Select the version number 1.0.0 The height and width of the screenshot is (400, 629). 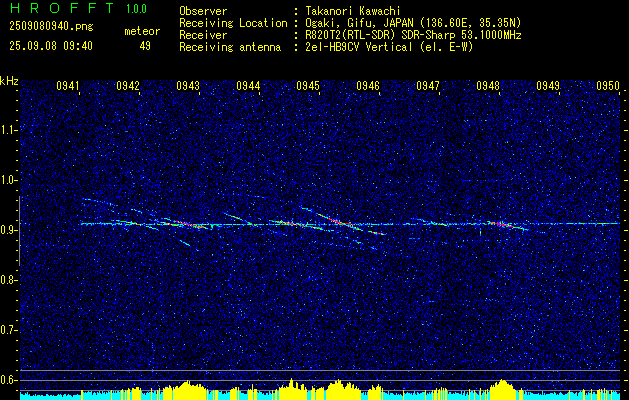(136, 9)
